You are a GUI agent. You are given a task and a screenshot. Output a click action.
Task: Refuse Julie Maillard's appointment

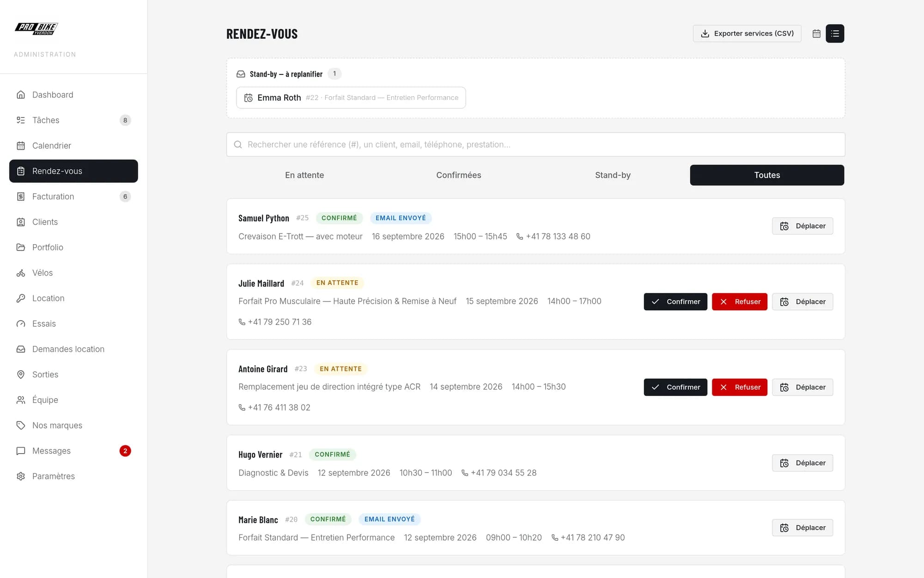[739, 301]
